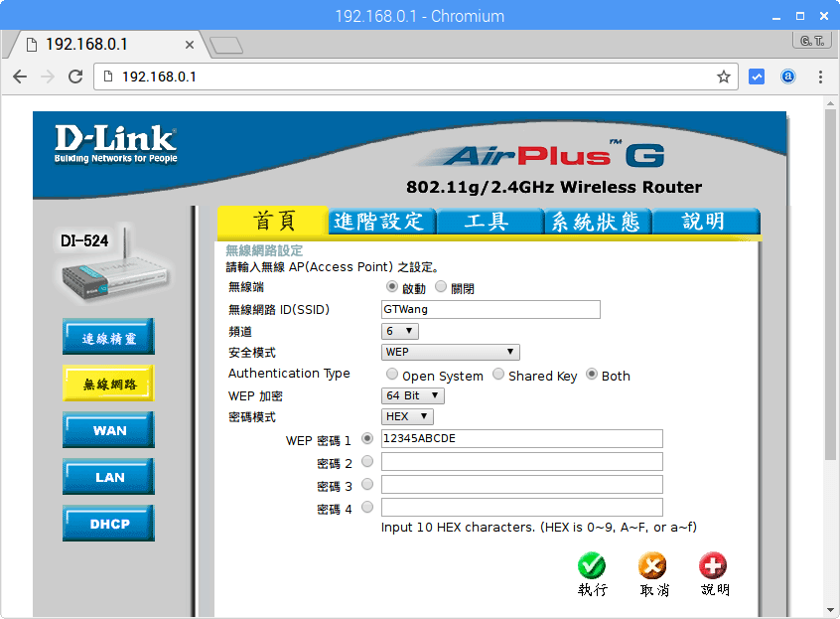Screen dimensions: 840x619
Task: Open WAN settings from the sidebar
Action: (107, 430)
